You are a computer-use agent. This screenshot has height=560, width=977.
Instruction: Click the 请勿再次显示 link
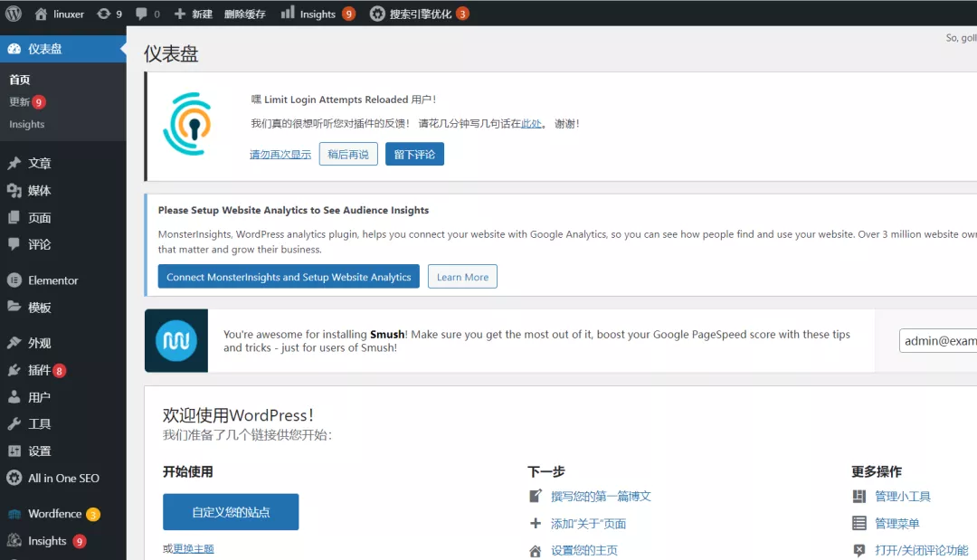click(x=280, y=155)
